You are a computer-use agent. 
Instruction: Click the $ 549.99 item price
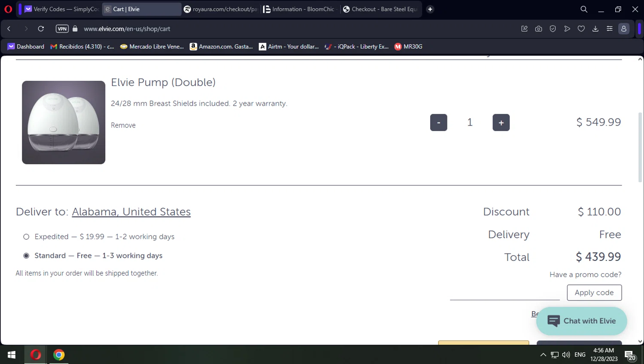[598, 122]
